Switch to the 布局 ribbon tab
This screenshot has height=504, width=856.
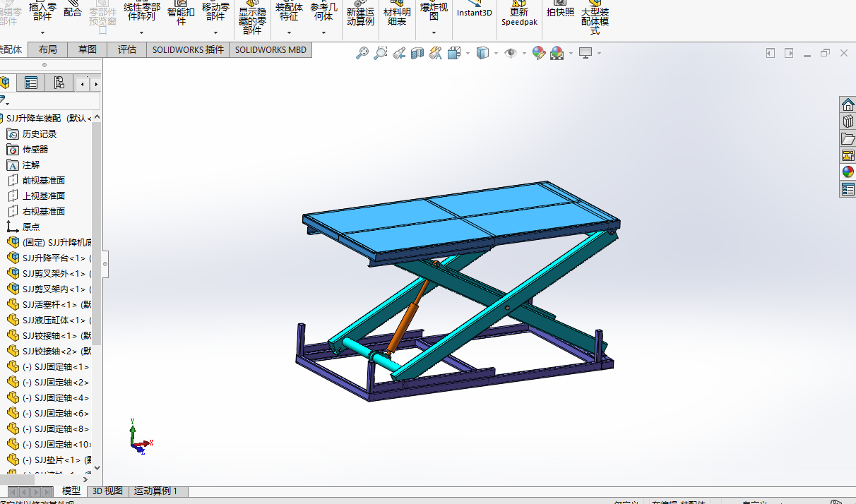[x=48, y=50]
